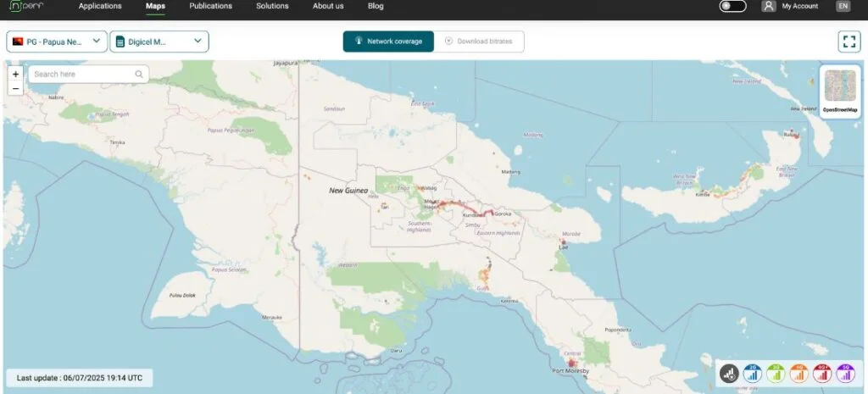Toggle the 2G coverage layer
This screenshot has height=394, width=868.
coord(753,374)
